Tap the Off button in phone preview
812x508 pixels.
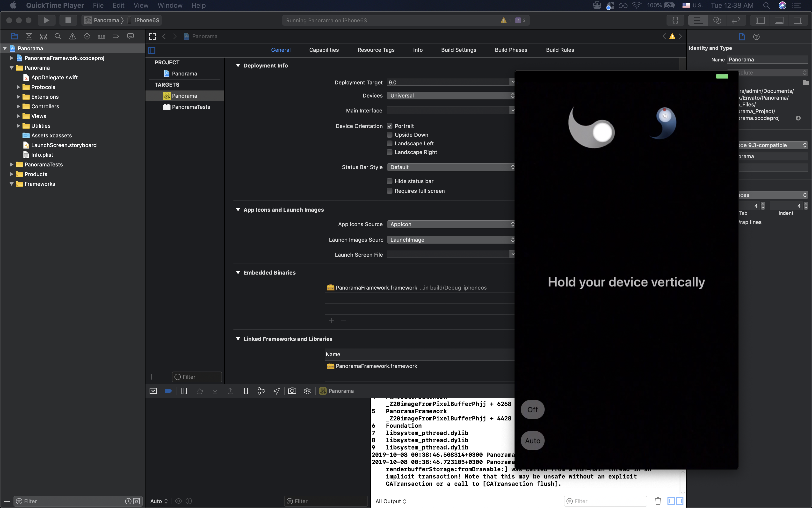tap(532, 409)
